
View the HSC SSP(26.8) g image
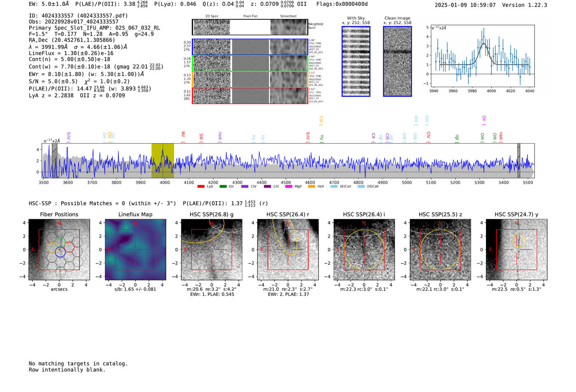211,250
